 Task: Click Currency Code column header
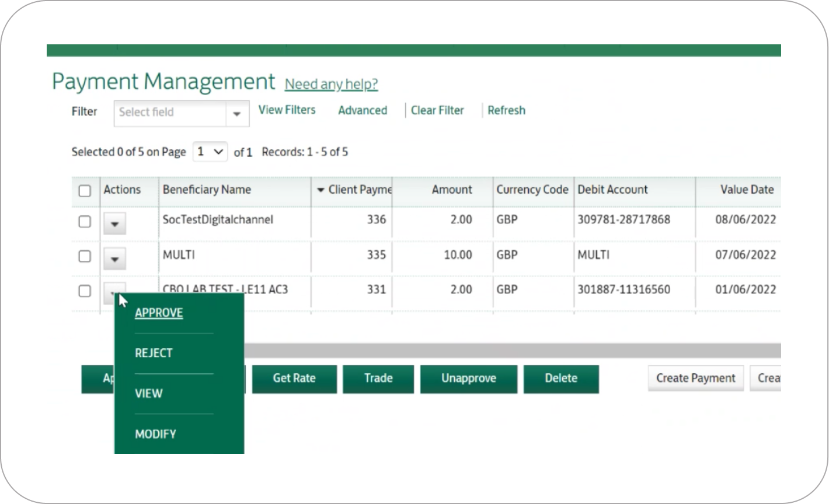[532, 190]
